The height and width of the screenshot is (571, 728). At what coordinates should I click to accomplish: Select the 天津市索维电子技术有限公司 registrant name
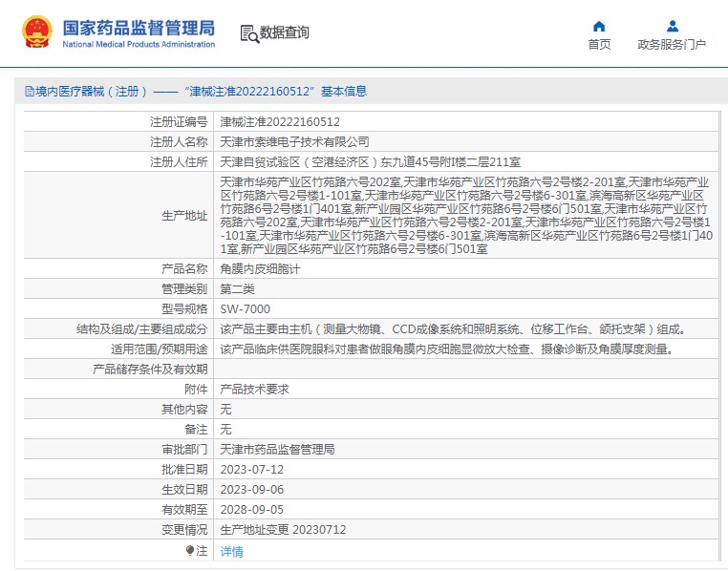coord(294,142)
